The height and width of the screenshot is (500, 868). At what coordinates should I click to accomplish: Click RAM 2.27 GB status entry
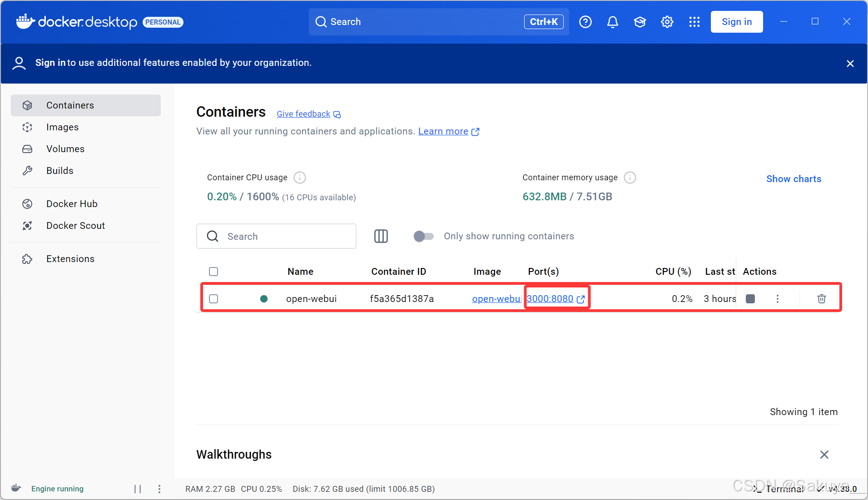coord(210,489)
